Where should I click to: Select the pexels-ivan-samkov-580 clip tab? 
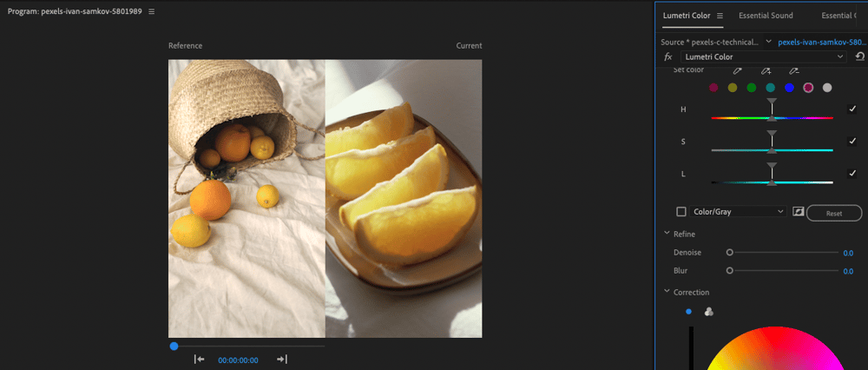click(x=822, y=42)
